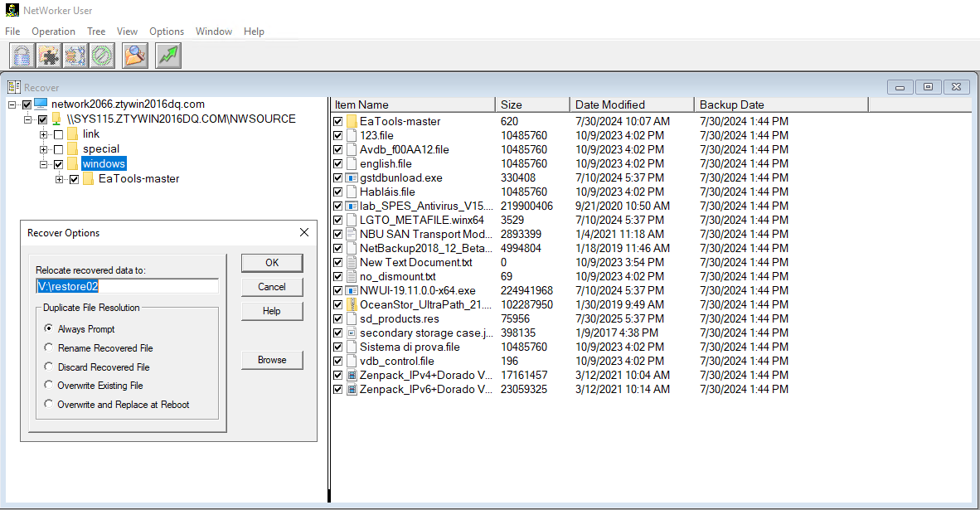Expand the link folder tree node
The image size is (980, 510).
tap(43, 134)
